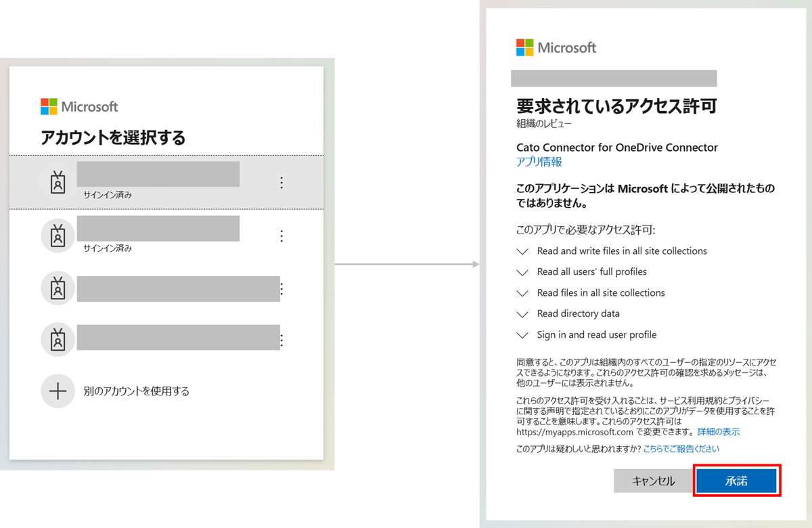812x528 pixels.
Task: Click the Microsoft logo in the account picker dialog
Action: 79,106
